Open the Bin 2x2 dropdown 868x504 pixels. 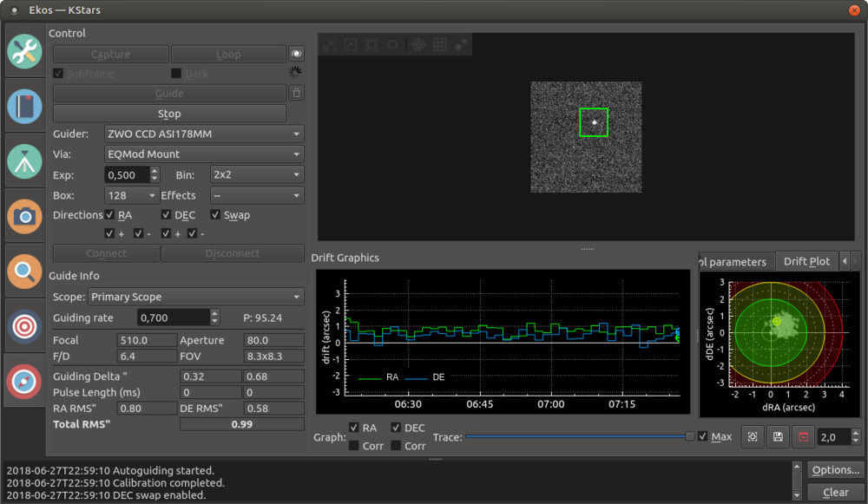[256, 174]
